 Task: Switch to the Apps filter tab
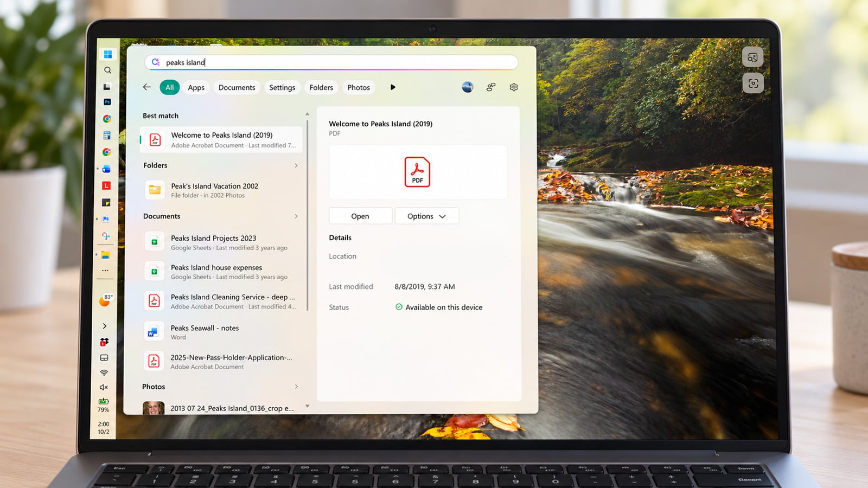click(196, 87)
